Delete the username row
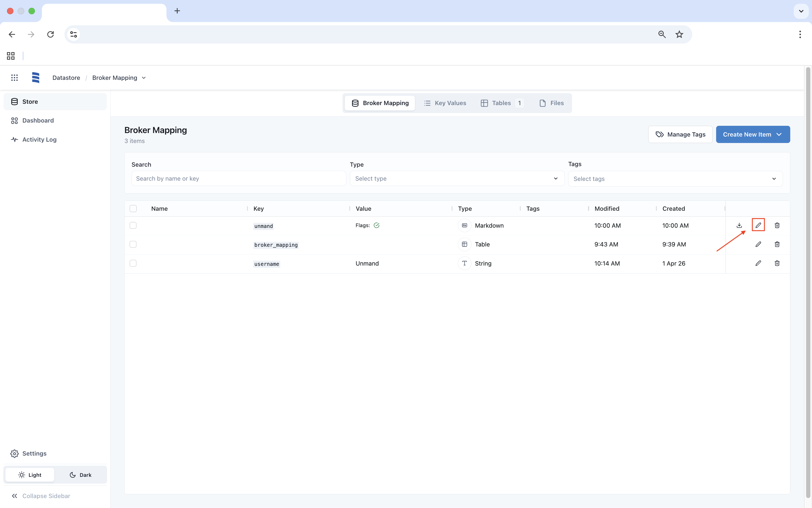 [777, 263]
